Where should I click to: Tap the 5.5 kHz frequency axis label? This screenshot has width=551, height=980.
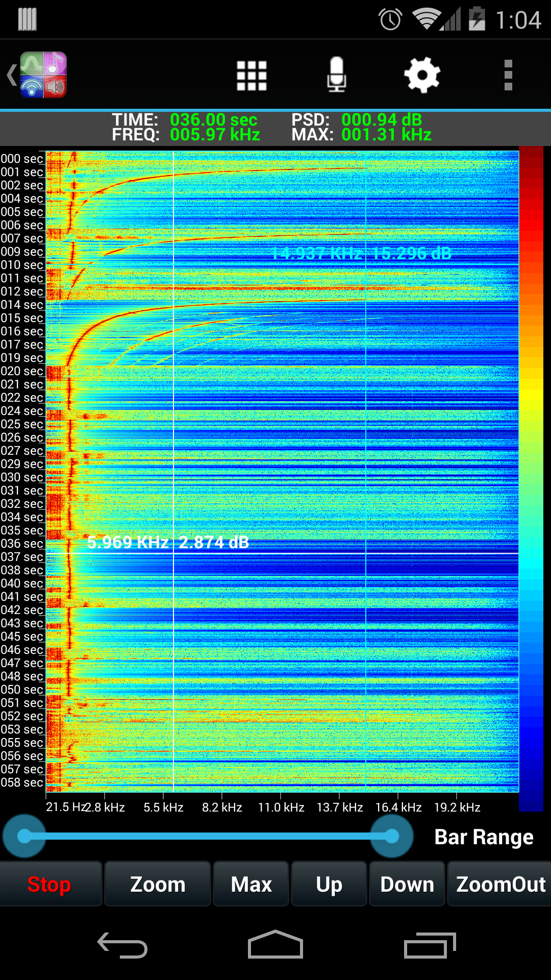[x=163, y=807]
